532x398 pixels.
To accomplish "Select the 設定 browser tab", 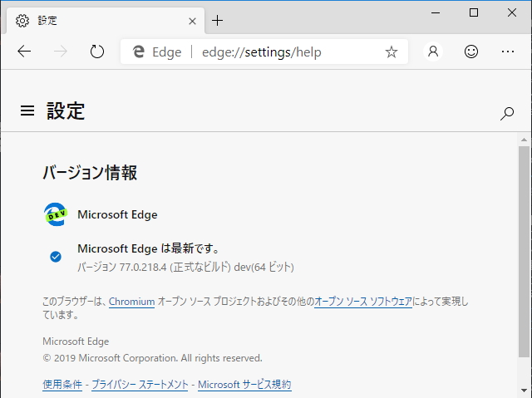I will pyautogui.click(x=106, y=21).
